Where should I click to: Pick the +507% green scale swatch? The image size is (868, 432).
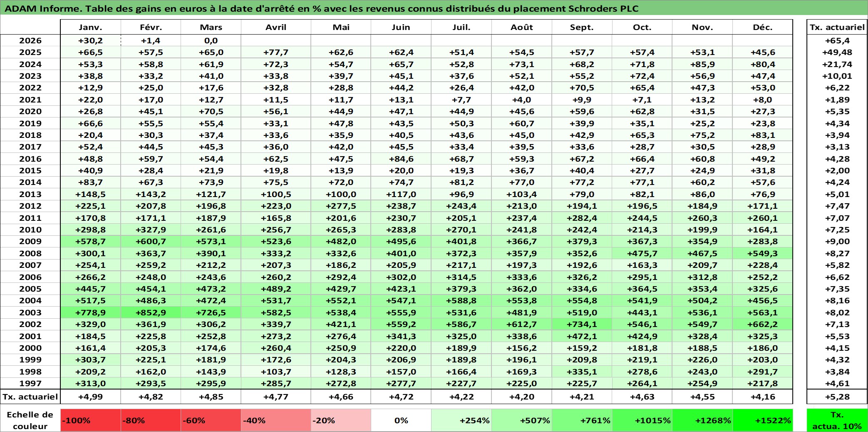click(522, 420)
